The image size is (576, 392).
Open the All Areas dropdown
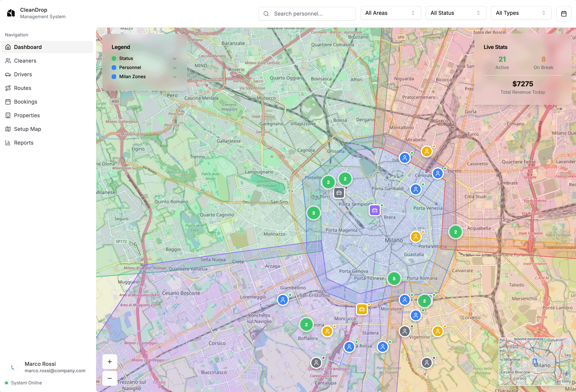tap(390, 13)
